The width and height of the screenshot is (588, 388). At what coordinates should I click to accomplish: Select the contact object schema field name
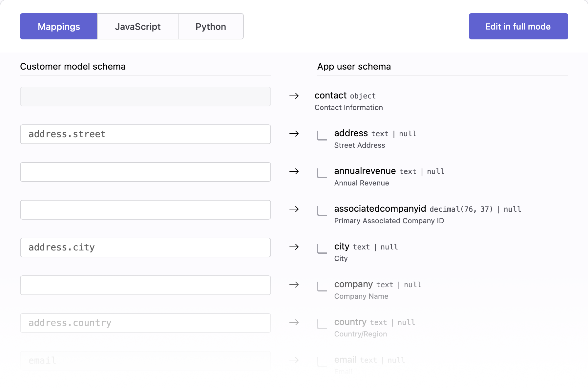[x=330, y=96]
